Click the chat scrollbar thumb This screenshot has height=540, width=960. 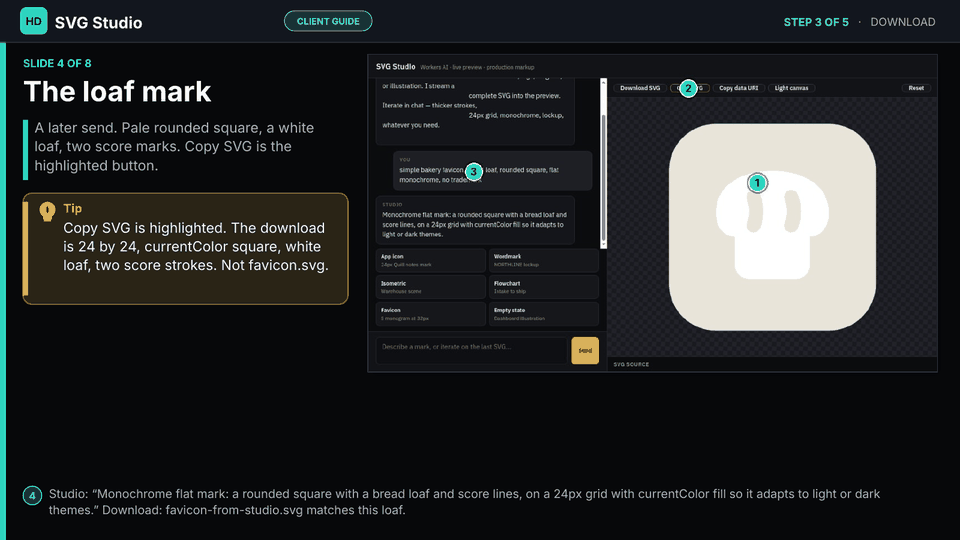point(604,178)
